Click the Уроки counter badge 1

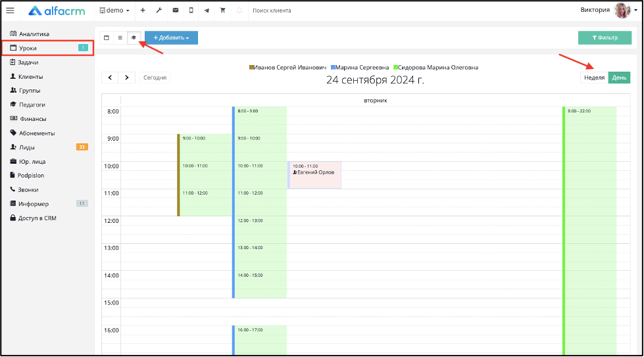(x=83, y=48)
